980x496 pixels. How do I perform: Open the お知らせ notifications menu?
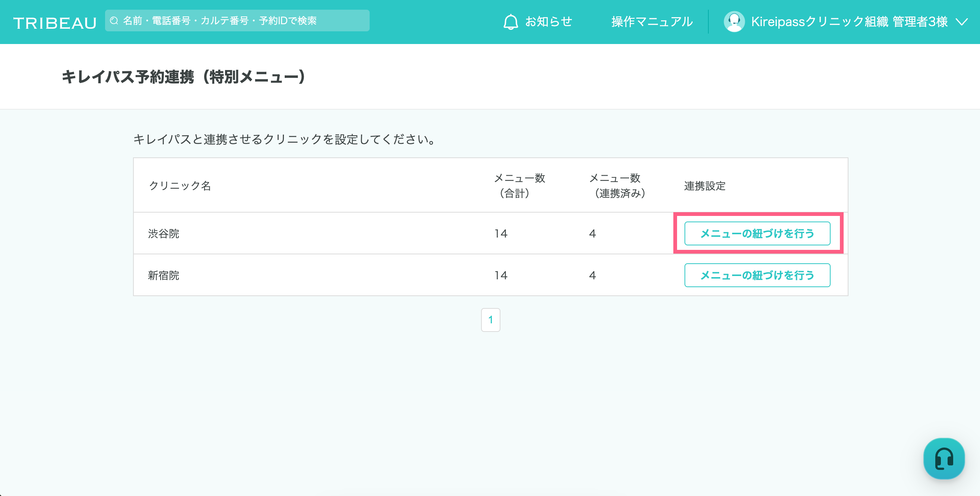[x=548, y=22]
